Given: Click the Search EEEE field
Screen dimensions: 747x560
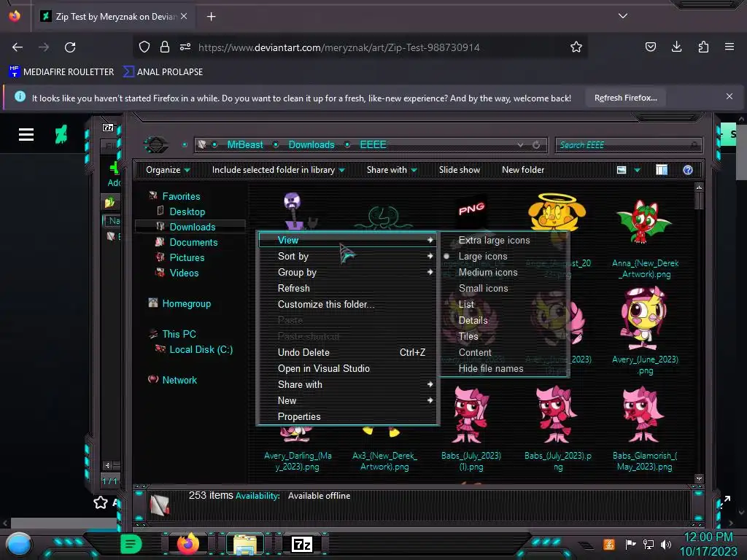Looking at the screenshot, I should pyautogui.click(x=628, y=145).
